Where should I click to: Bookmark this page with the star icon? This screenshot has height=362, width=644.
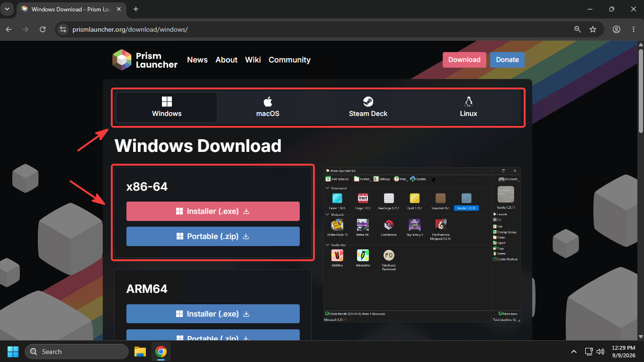click(x=593, y=29)
